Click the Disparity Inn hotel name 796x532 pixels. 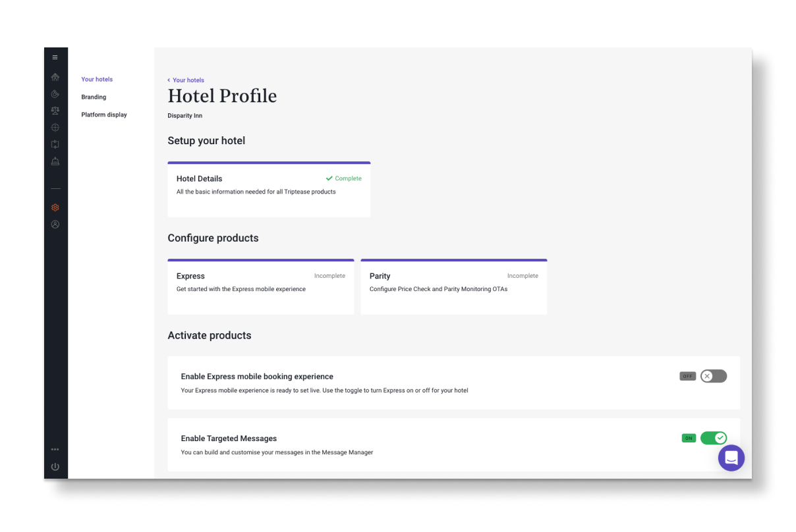tap(185, 116)
